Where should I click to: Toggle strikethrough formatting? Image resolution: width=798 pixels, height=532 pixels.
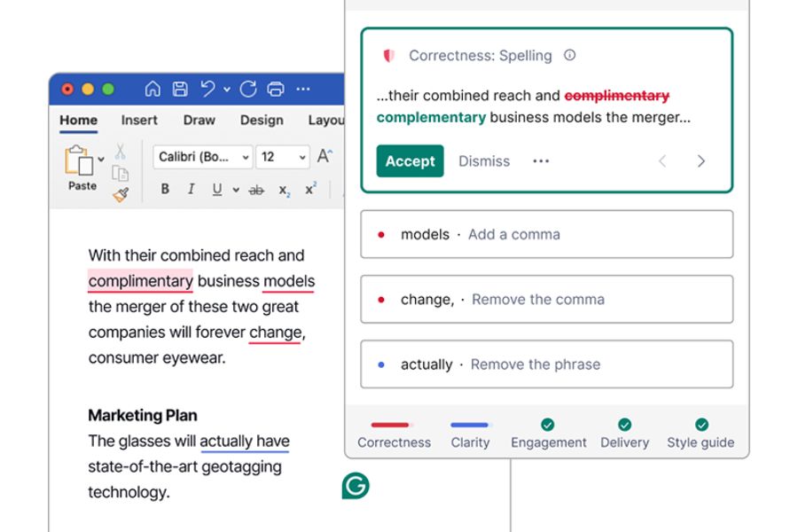click(256, 190)
